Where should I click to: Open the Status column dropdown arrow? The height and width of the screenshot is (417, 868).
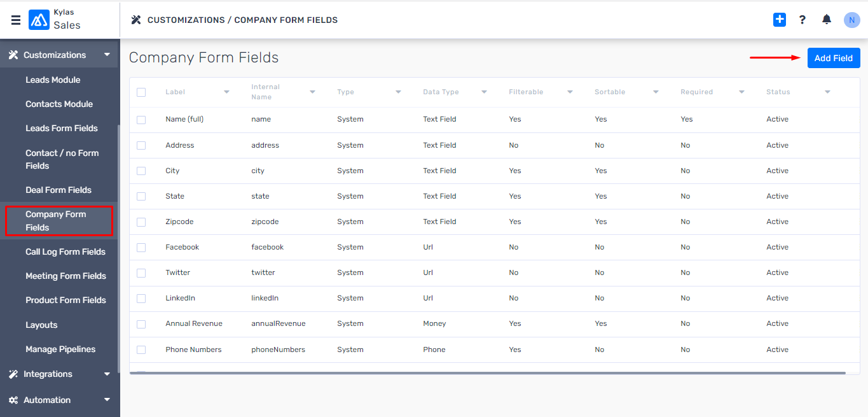tap(827, 92)
